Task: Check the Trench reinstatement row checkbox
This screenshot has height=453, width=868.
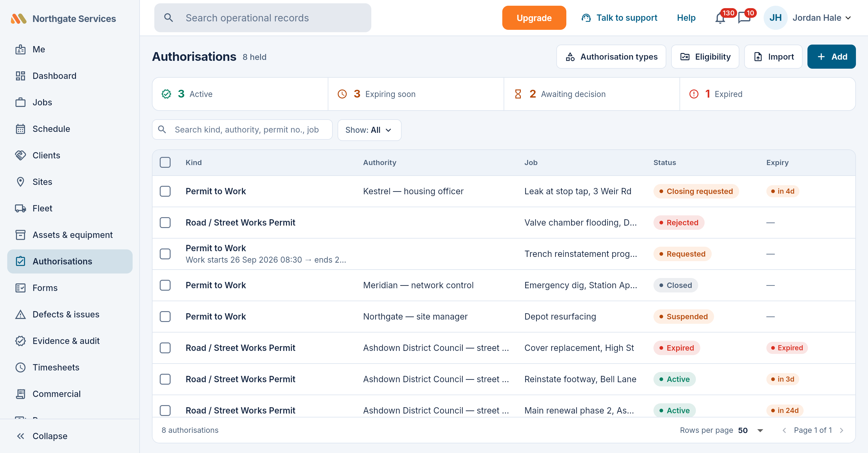Action: pos(165,254)
